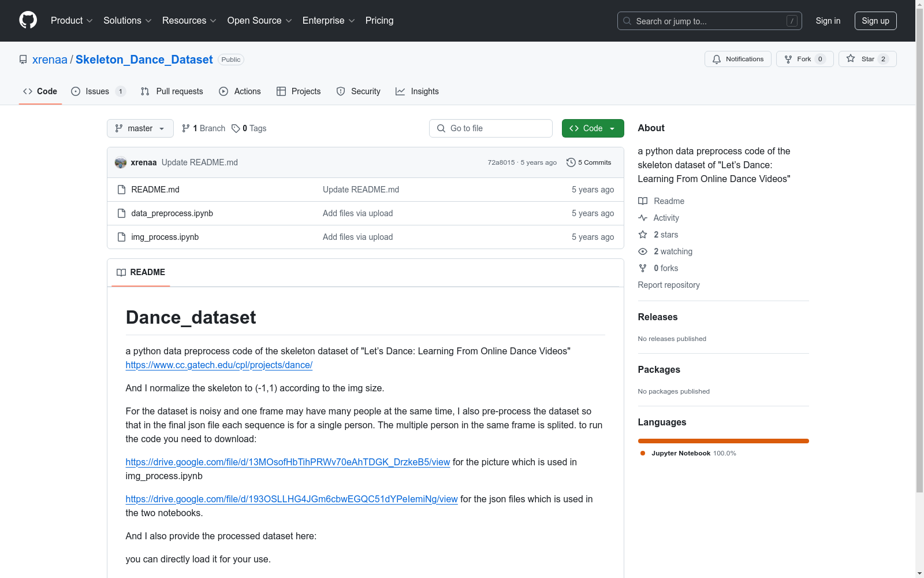Click the Notifications bell button

[737, 59]
